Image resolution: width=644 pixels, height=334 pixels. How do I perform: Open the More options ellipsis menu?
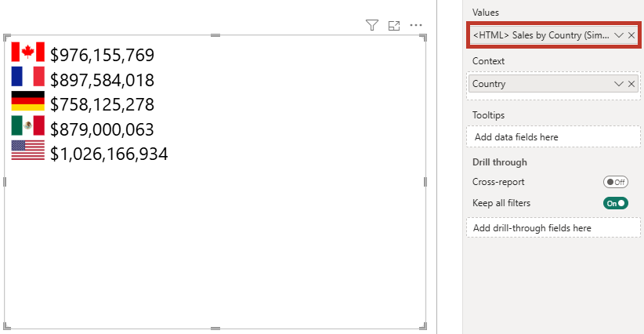[416, 25]
